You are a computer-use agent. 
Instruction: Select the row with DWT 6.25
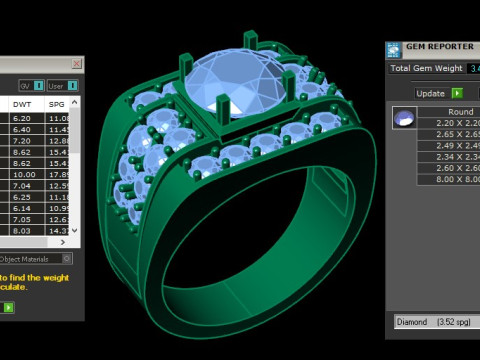point(35,197)
